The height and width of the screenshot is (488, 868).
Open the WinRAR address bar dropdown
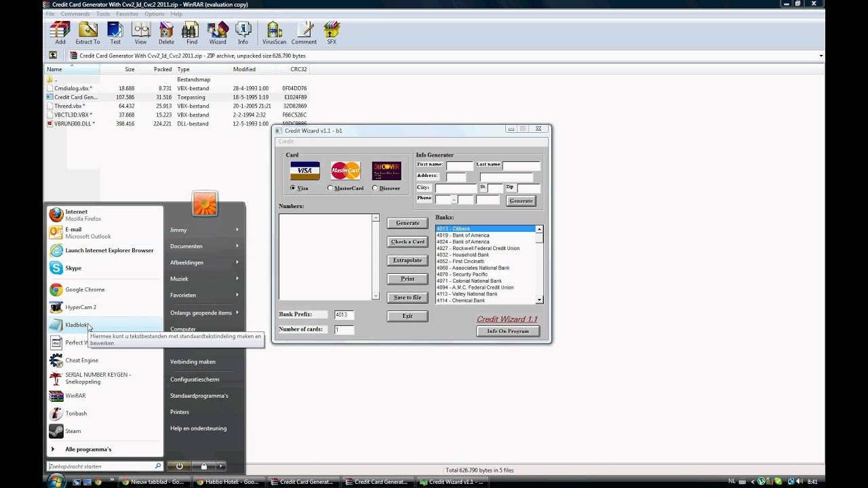tap(821, 56)
